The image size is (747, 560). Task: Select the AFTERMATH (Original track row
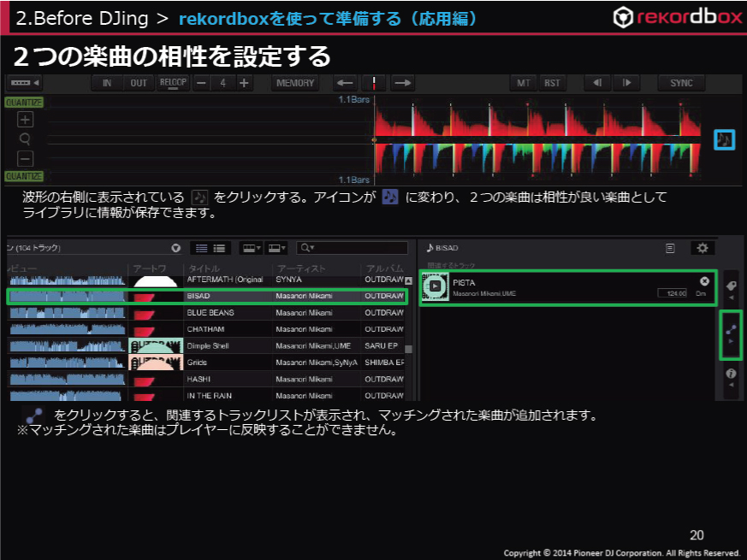coord(206,280)
